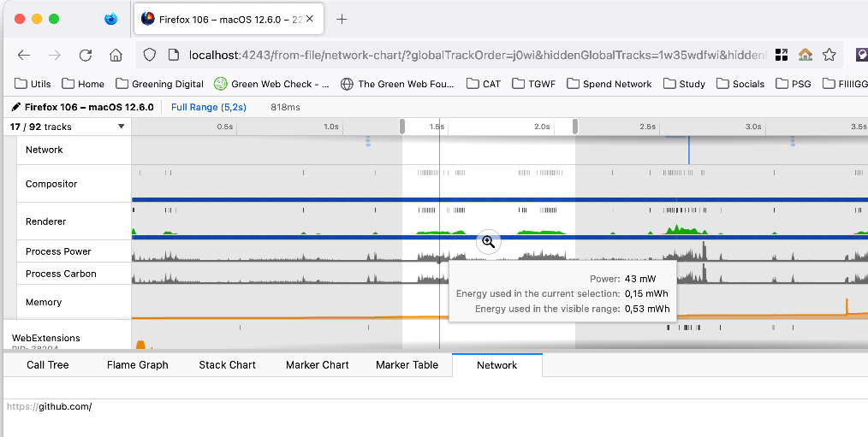The width and height of the screenshot is (868, 437).
Task: Click the green Renderer activity peak near 2.6s
Action: click(675, 229)
